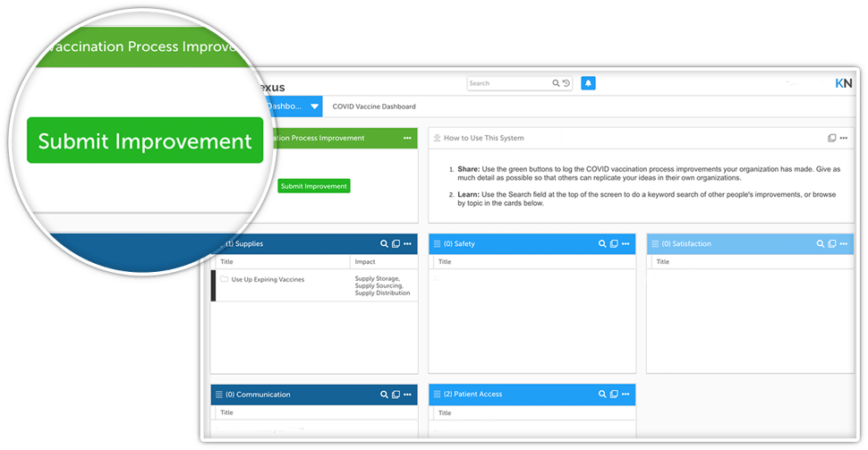Open the copy icon on How to Use This System card
This screenshot has height=450, width=868.
tap(831, 138)
